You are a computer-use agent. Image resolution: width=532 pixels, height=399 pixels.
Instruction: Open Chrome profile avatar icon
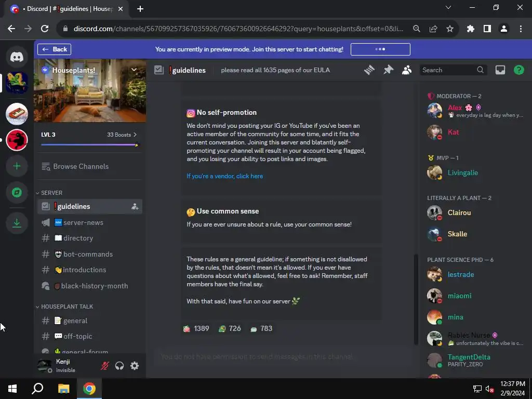pyautogui.click(x=504, y=29)
